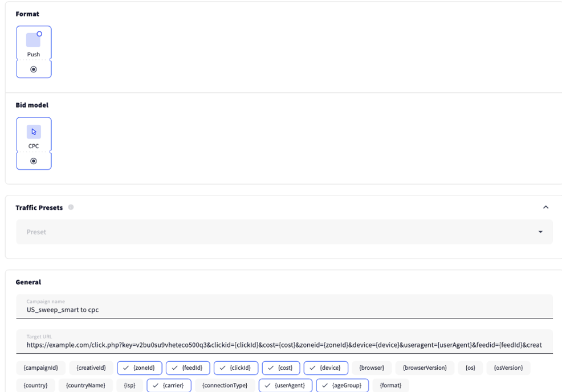Insert the {countryName} macro tag
The image size is (570, 392).
pyautogui.click(x=85, y=385)
